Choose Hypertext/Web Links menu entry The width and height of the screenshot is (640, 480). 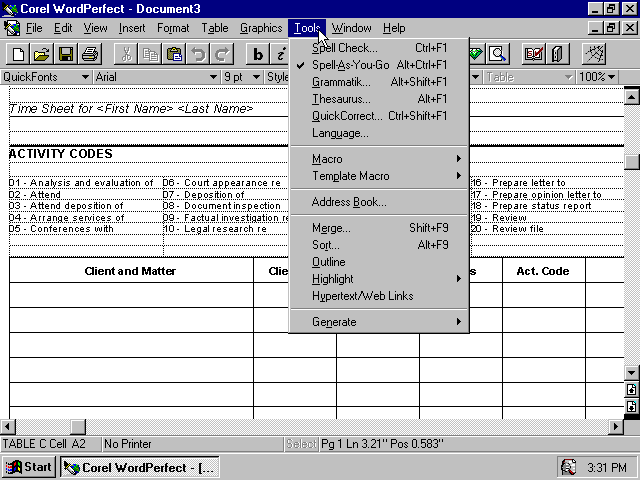click(379, 296)
